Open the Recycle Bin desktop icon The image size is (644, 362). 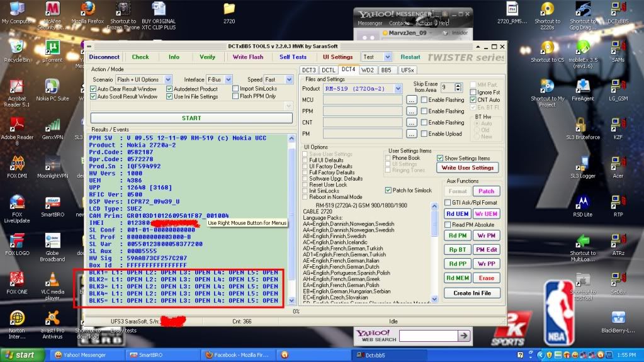point(17,51)
